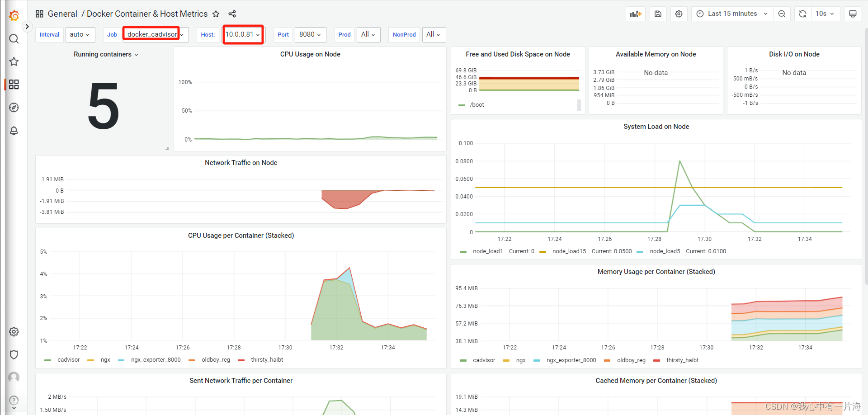The height and width of the screenshot is (415, 868).
Task: Toggle oldboy_reg in Memory Usage legend
Action: point(631,360)
